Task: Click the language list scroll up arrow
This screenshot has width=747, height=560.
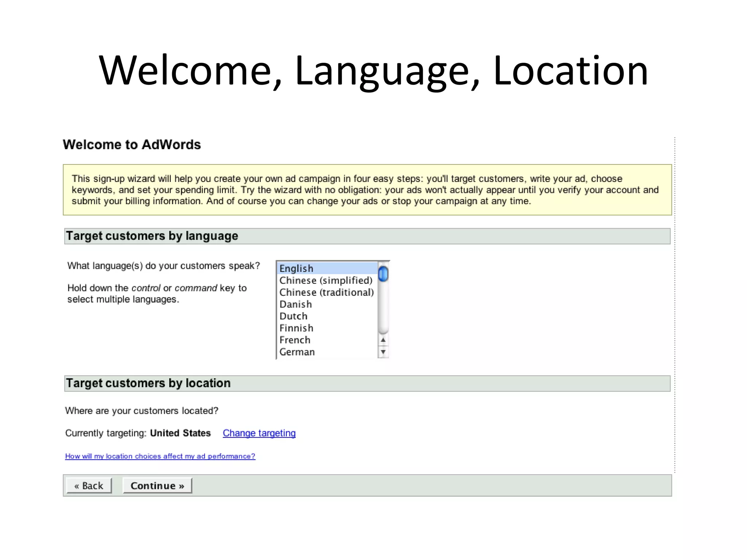Action: [x=383, y=340]
